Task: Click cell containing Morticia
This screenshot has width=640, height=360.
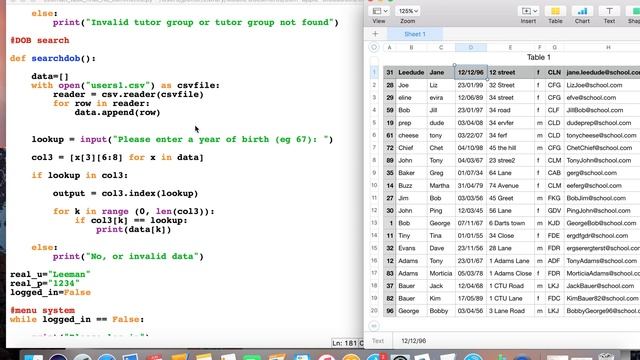Action: (x=441, y=273)
